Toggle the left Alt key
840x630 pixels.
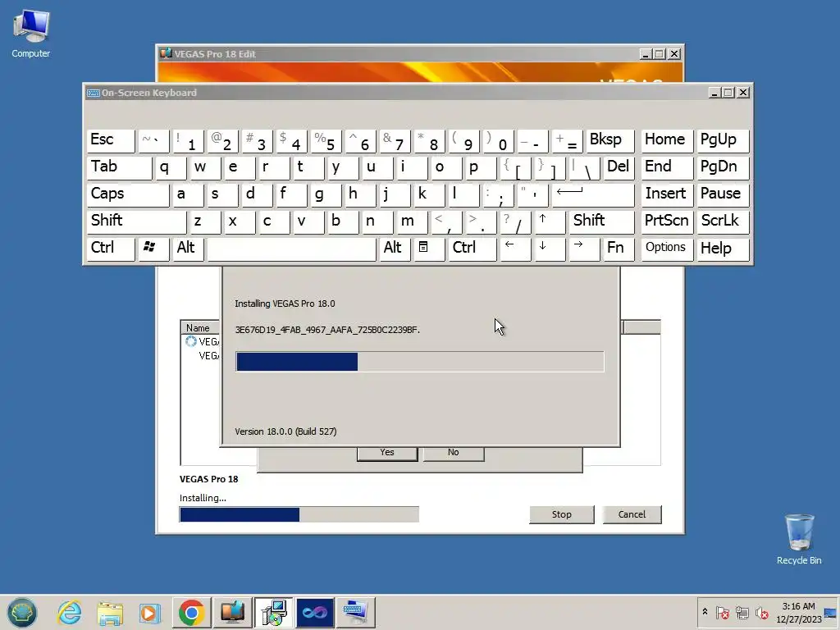point(188,248)
